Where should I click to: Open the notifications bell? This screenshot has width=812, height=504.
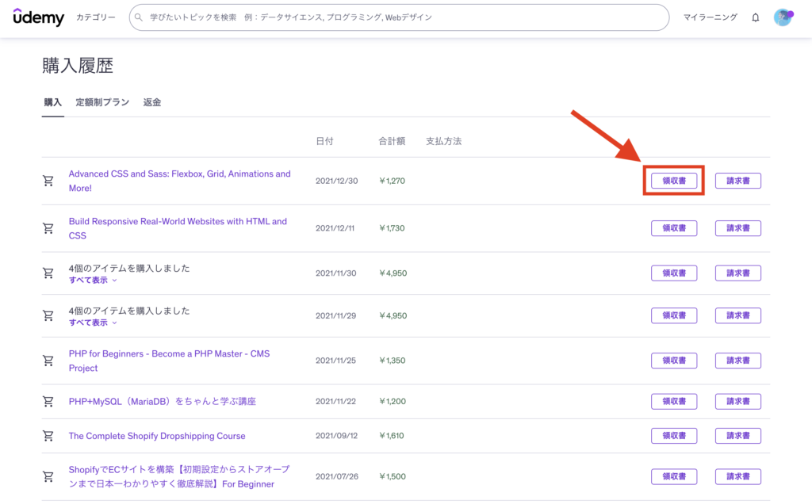pos(755,17)
